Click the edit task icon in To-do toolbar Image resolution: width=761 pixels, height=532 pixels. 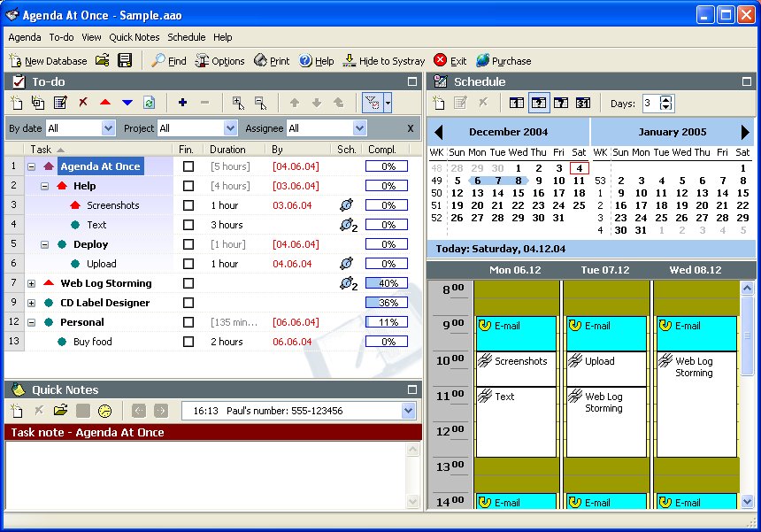tap(60, 103)
